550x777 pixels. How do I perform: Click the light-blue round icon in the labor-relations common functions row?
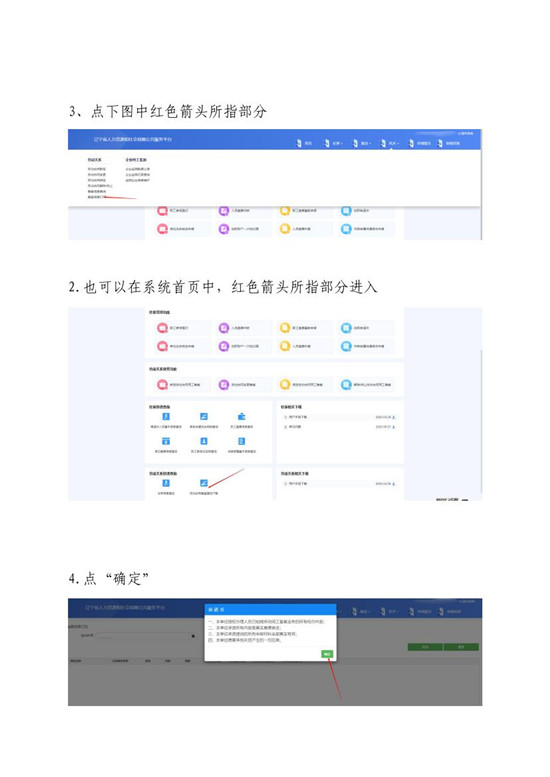pyautogui.click(x=346, y=385)
